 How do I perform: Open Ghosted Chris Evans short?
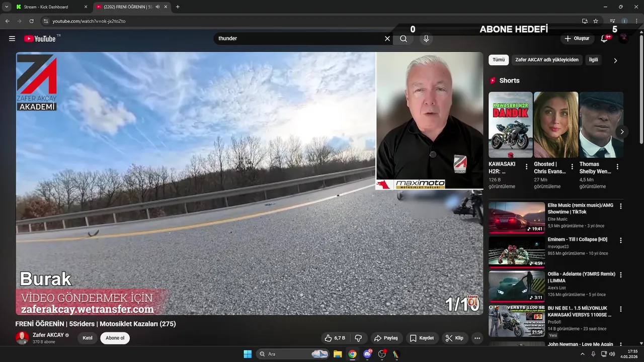point(556,125)
